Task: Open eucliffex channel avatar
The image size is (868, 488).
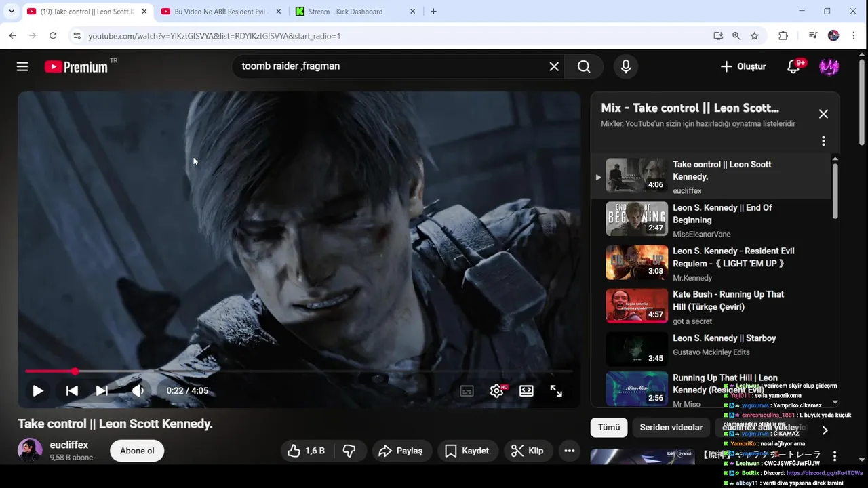Action: (x=30, y=451)
